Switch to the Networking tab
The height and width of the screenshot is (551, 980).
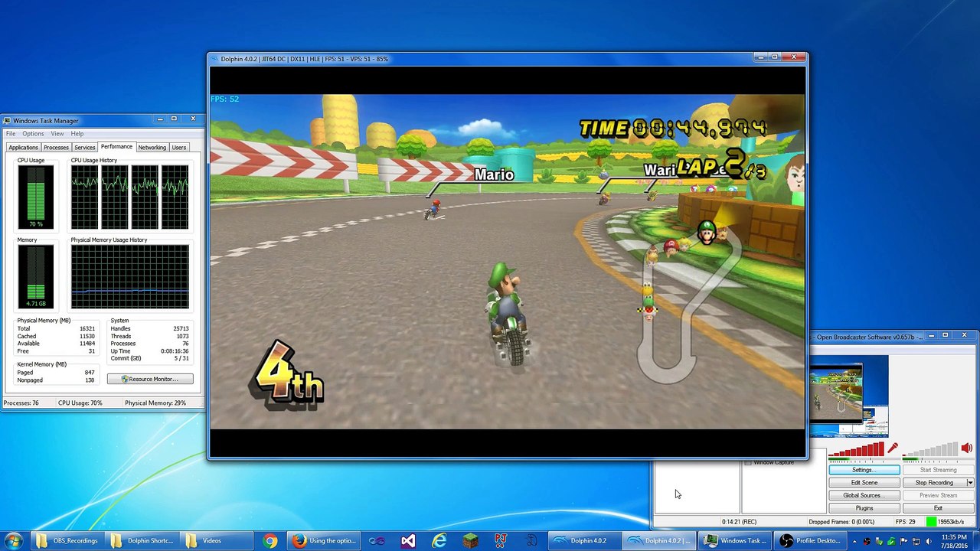coord(152,147)
